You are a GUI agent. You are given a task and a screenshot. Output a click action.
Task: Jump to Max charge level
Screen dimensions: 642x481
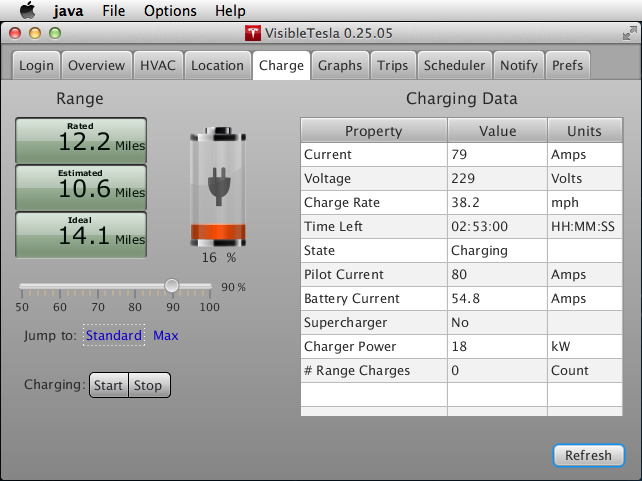coord(165,335)
